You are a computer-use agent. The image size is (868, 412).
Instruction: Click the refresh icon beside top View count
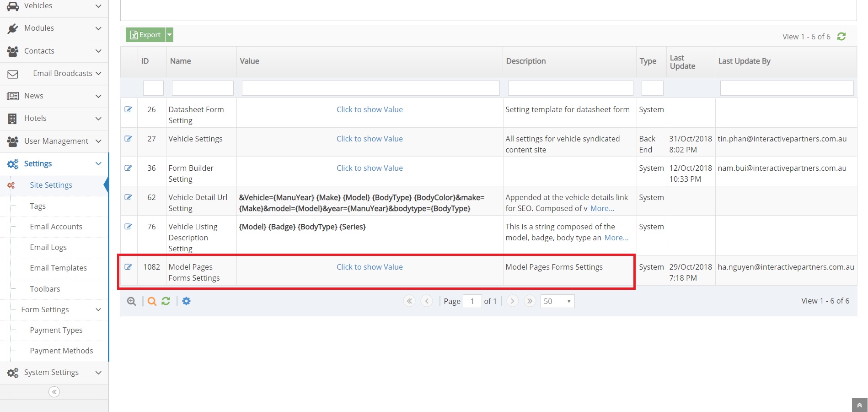pos(841,37)
